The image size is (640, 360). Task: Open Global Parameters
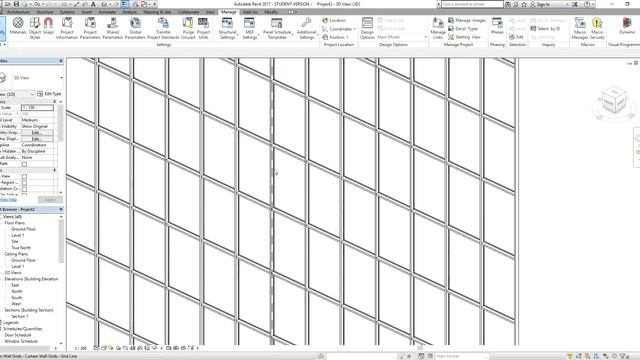pos(135,27)
